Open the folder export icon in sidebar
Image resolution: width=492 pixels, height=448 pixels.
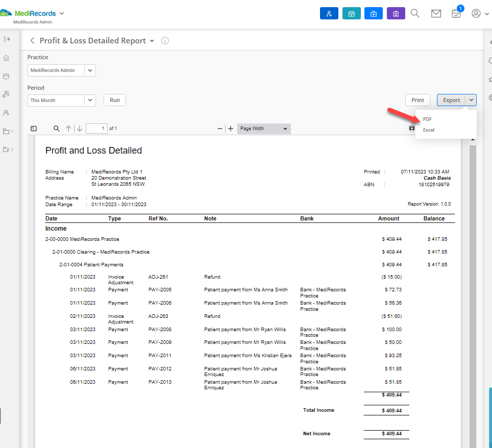(x=6, y=150)
